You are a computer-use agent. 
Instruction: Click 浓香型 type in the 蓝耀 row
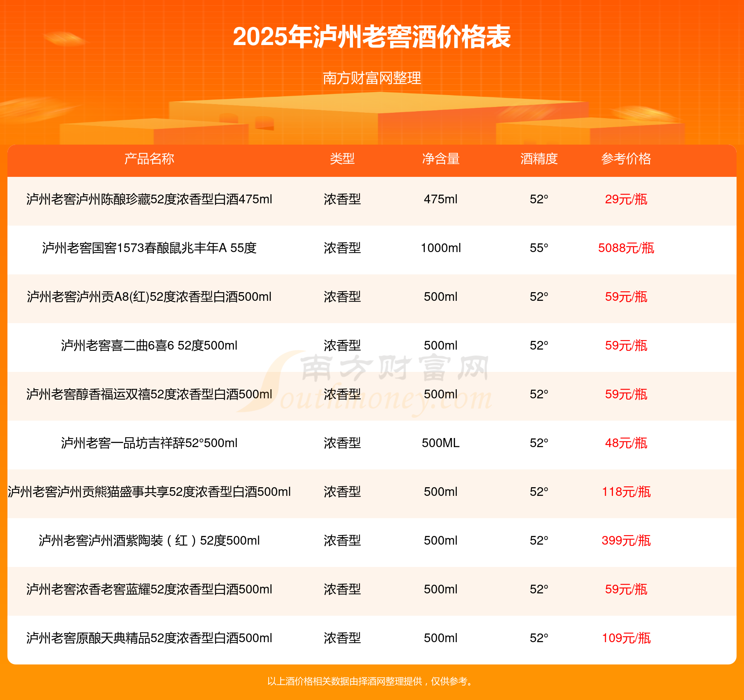tap(342, 589)
